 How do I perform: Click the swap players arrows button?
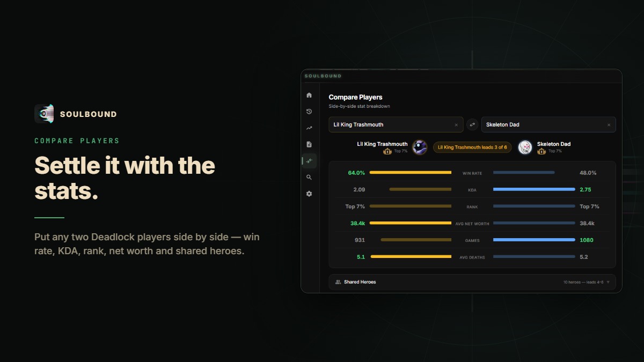pyautogui.click(x=472, y=124)
